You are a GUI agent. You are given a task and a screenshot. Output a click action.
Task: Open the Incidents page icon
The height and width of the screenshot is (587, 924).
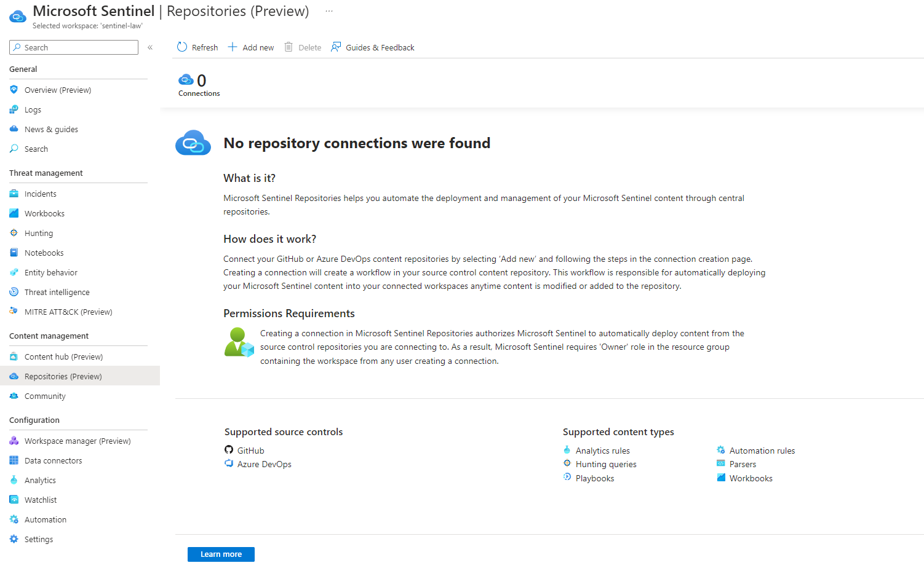click(x=14, y=194)
